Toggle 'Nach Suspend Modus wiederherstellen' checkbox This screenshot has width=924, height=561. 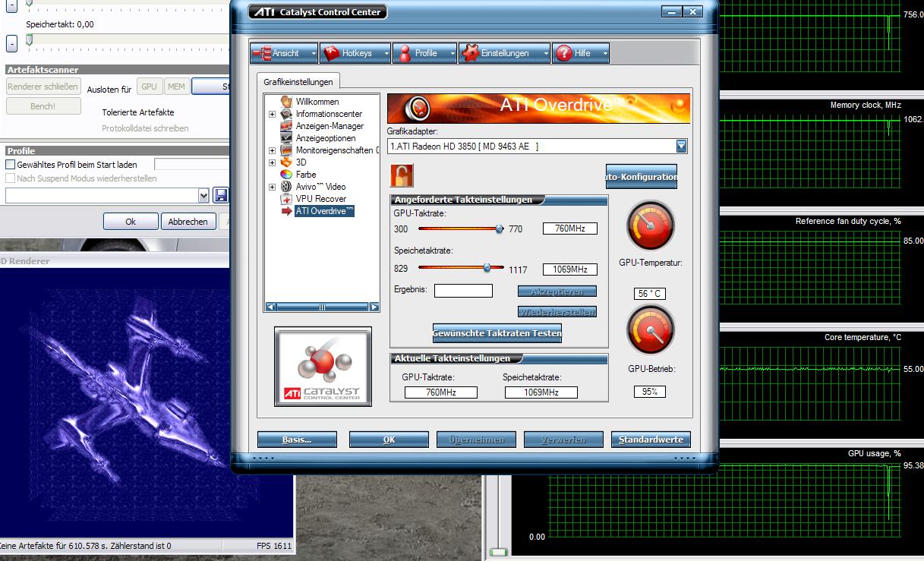[x=11, y=178]
